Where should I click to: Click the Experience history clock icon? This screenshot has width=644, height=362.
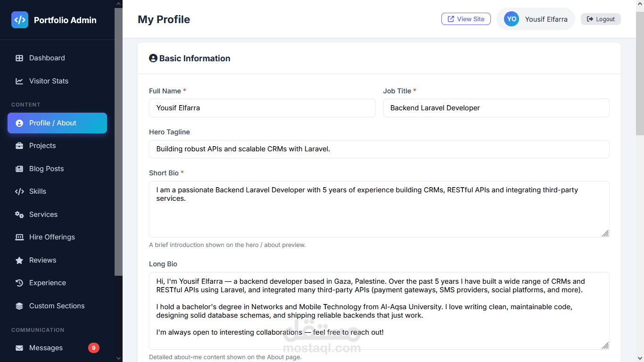[19, 283]
